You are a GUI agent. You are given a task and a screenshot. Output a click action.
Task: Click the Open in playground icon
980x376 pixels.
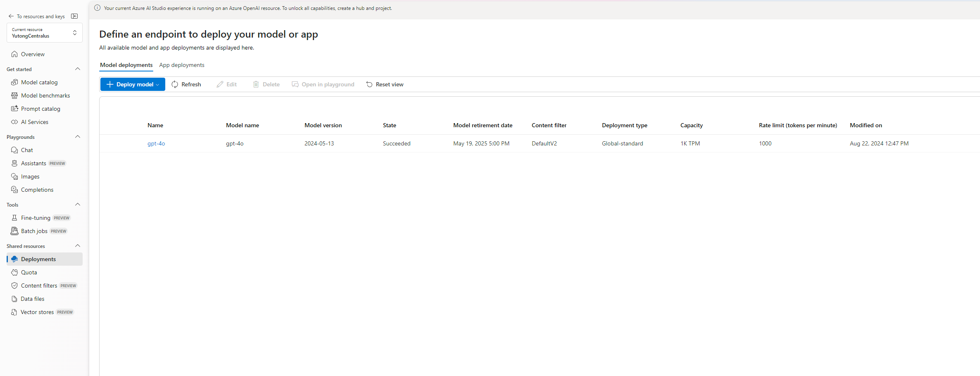pyautogui.click(x=295, y=84)
